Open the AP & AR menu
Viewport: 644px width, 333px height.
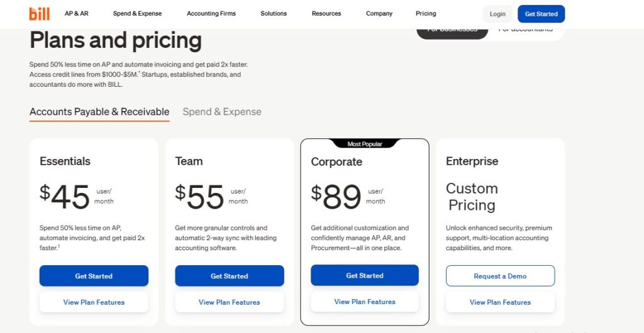(76, 14)
